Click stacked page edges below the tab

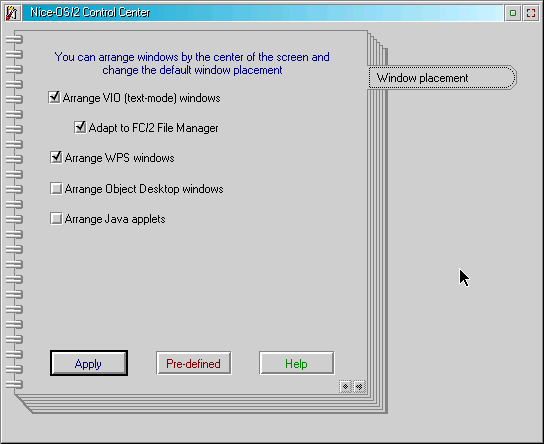(377, 243)
